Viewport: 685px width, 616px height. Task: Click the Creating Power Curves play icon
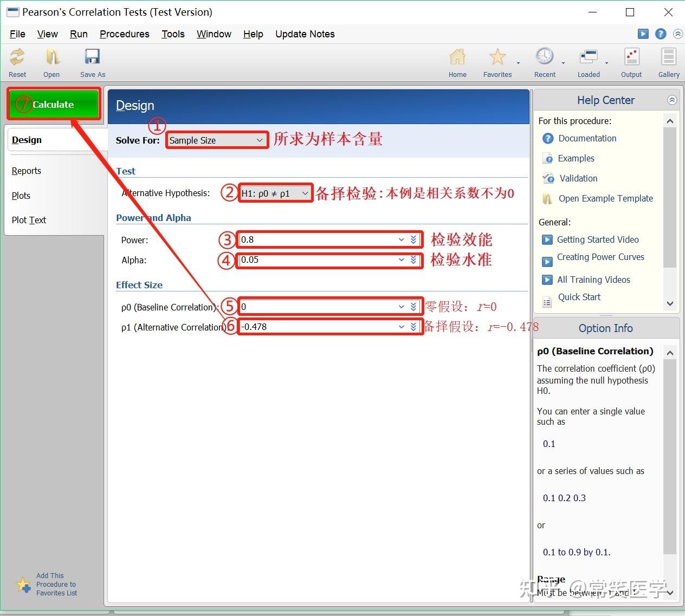click(547, 262)
